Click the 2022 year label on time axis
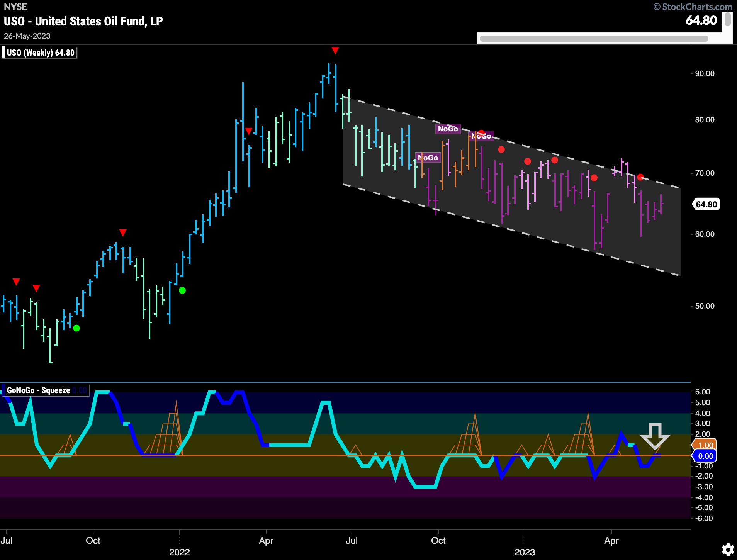This screenshot has width=737, height=560. pos(179,552)
